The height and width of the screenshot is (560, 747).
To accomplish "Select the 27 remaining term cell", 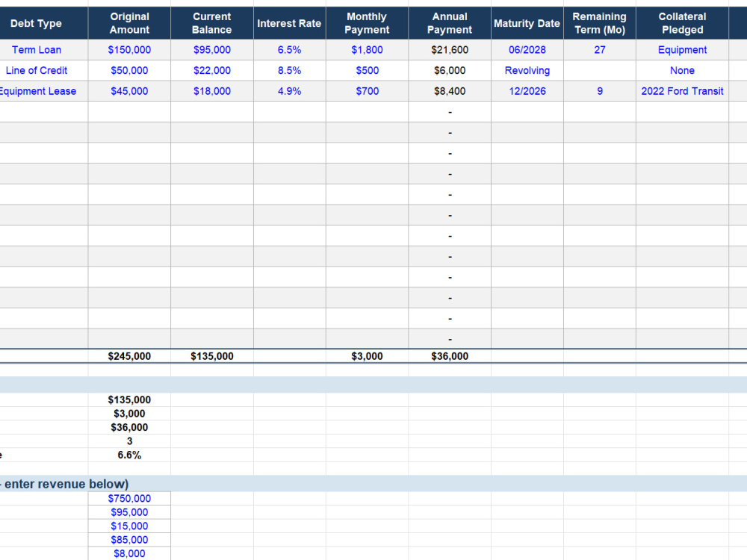I will [x=599, y=50].
